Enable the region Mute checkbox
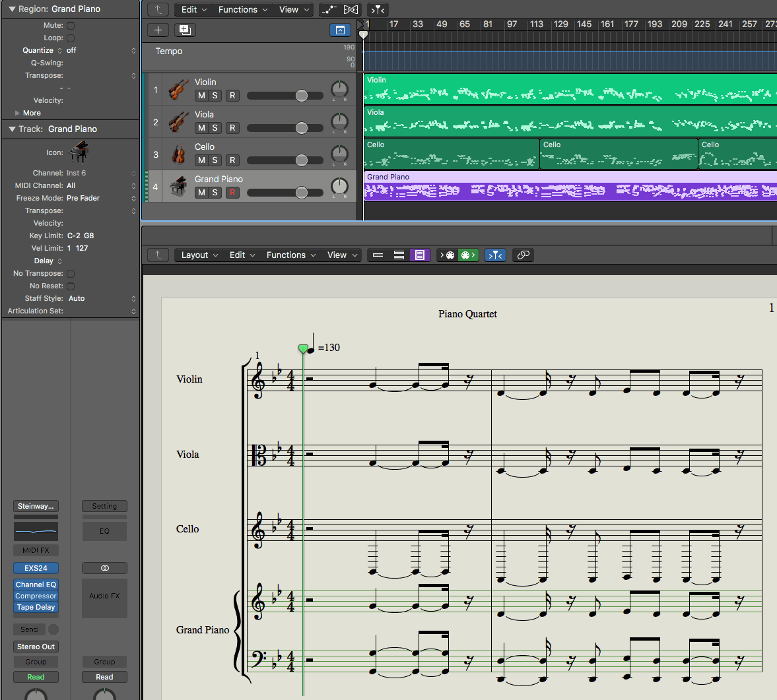 [x=71, y=26]
